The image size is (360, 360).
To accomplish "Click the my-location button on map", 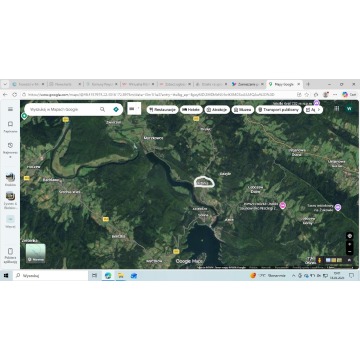I will tap(349, 236).
